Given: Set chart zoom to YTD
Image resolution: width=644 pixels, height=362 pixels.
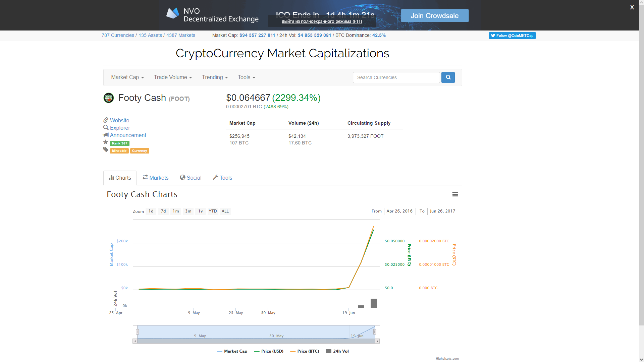Looking at the screenshot, I should pyautogui.click(x=213, y=211).
